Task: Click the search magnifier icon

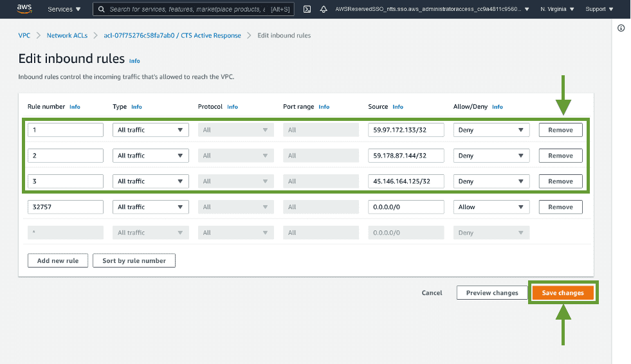Action: click(102, 9)
